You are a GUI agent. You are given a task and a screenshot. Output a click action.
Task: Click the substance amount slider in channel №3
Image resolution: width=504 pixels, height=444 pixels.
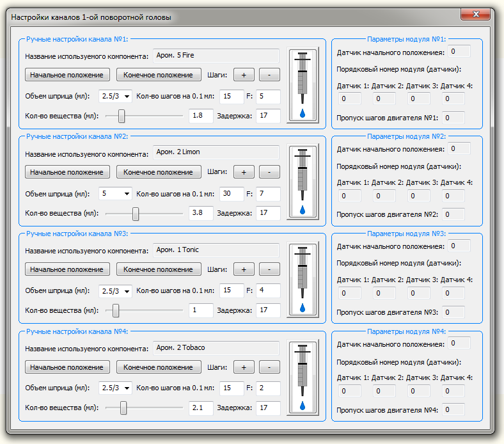tap(144, 310)
